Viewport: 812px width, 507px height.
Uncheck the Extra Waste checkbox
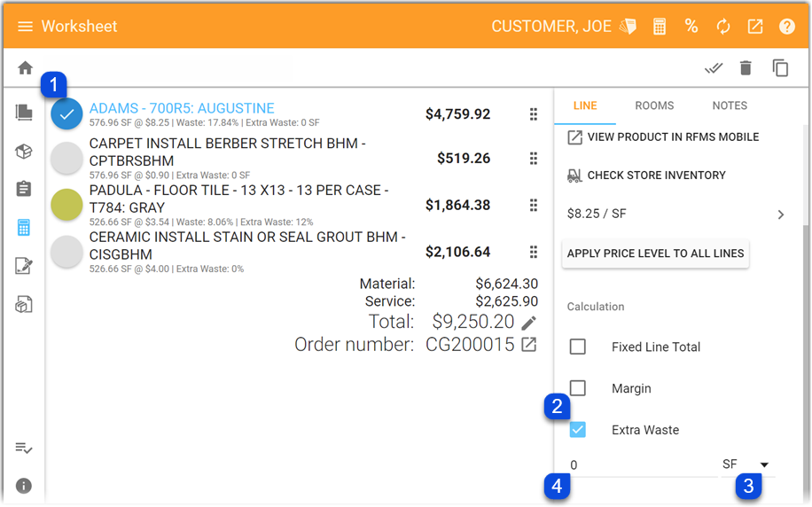click(577, 429)
